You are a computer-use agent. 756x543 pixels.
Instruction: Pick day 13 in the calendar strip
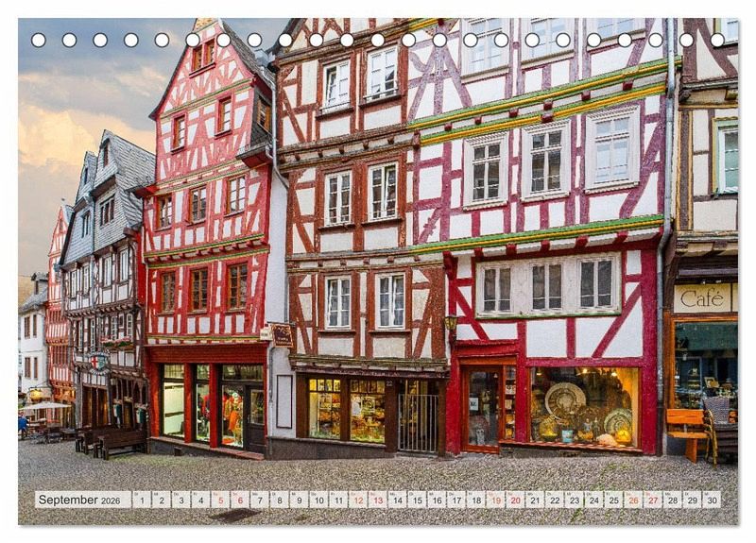(377, 500)
